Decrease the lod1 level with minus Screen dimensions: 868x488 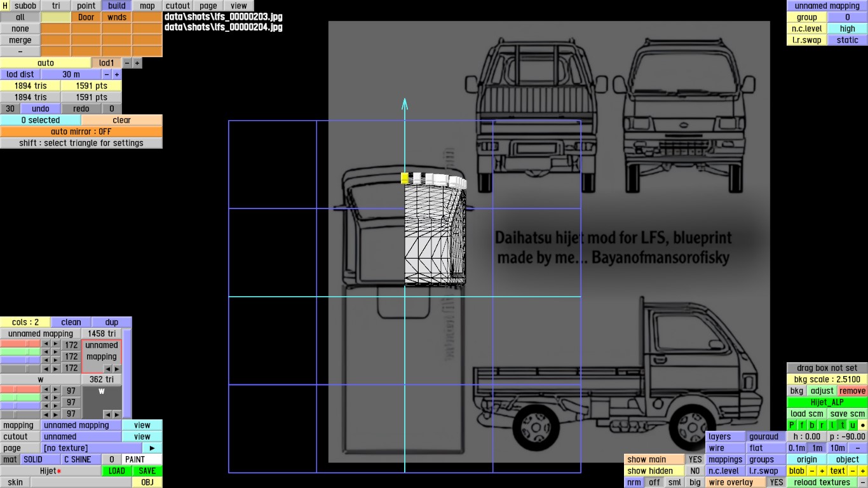click(127, 63)
